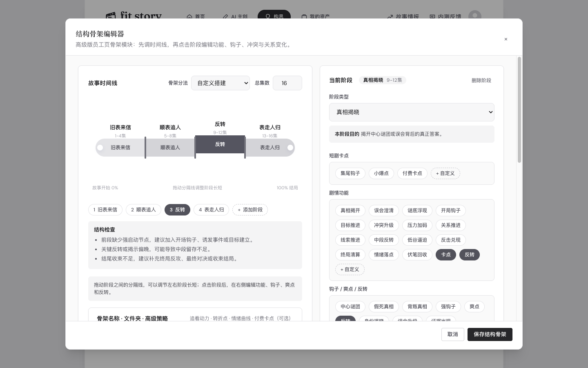588x368 pixels.
Task: Click 删除阶段 link
Action: point(481,81)
